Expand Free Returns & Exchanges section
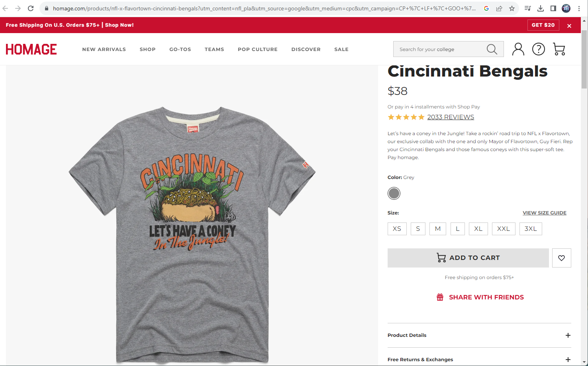588x366 pixels. click(479, 360)
